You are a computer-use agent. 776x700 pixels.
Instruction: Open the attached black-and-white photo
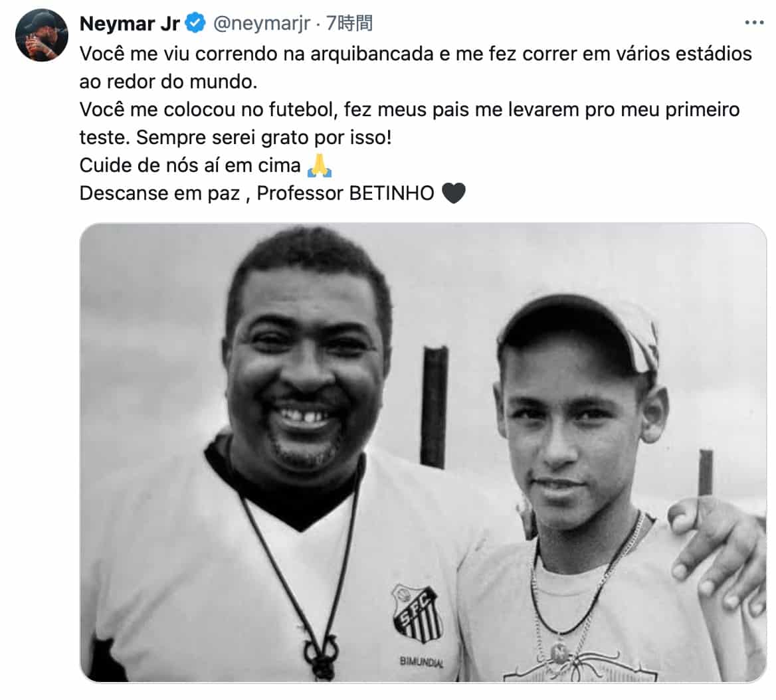423,453
